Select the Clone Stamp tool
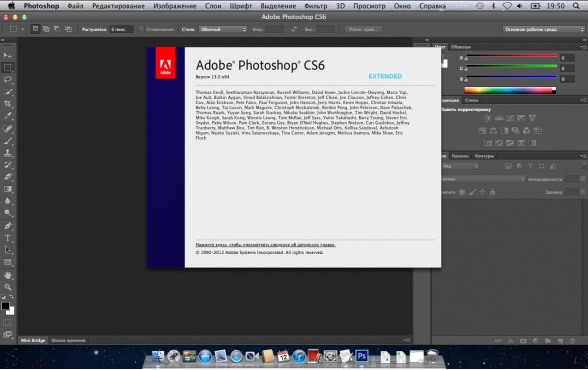 (8, 153)
